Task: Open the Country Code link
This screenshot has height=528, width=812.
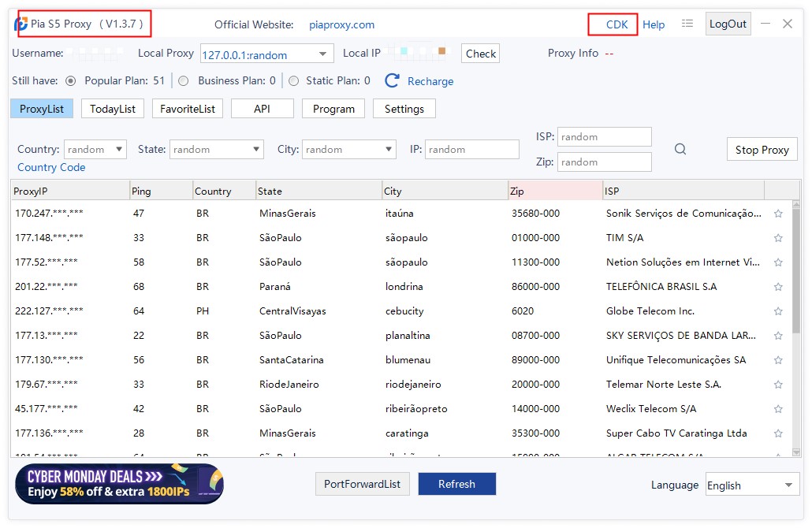Action: 51,167
